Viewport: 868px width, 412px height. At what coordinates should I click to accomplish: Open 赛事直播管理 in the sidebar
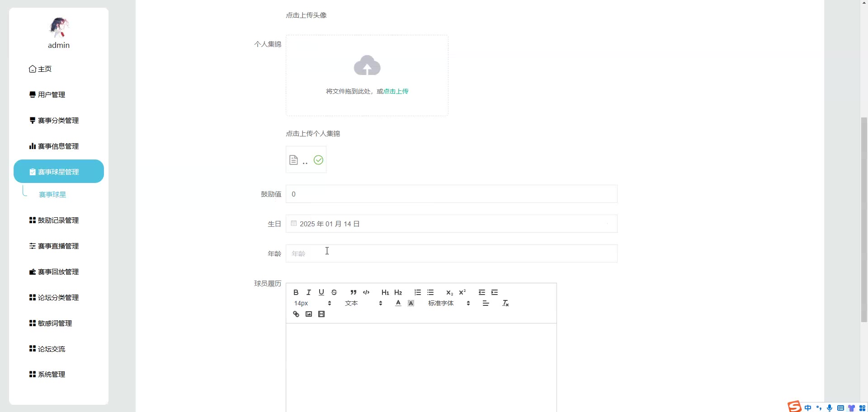point(58,246)
